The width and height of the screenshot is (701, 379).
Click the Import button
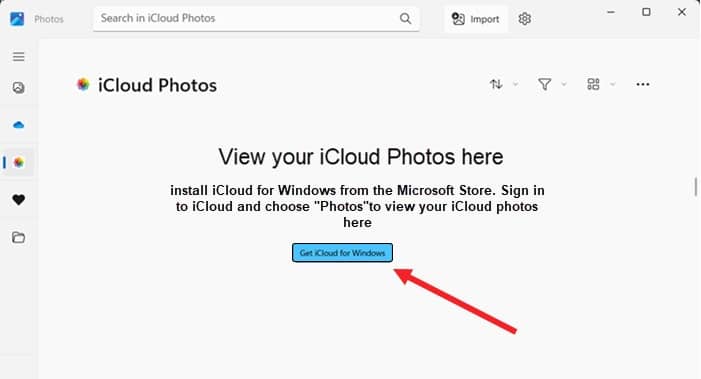click(476, 19)
